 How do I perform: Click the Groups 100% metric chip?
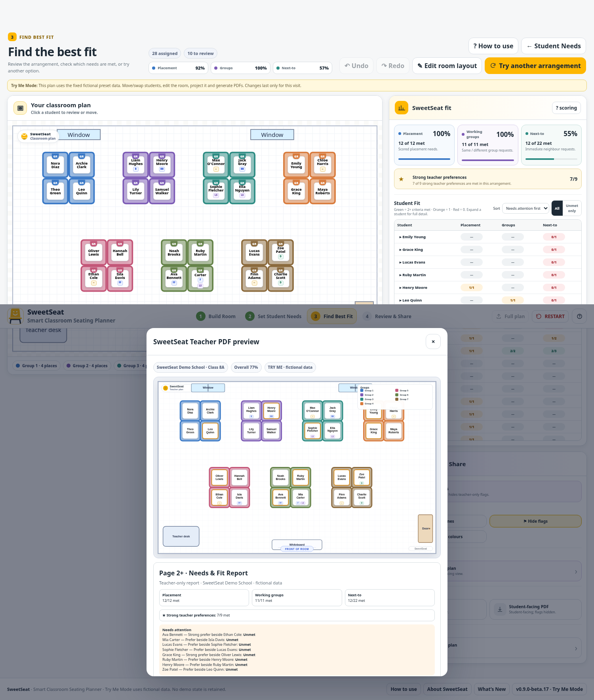pyautogui.click(x=241, y=68)
